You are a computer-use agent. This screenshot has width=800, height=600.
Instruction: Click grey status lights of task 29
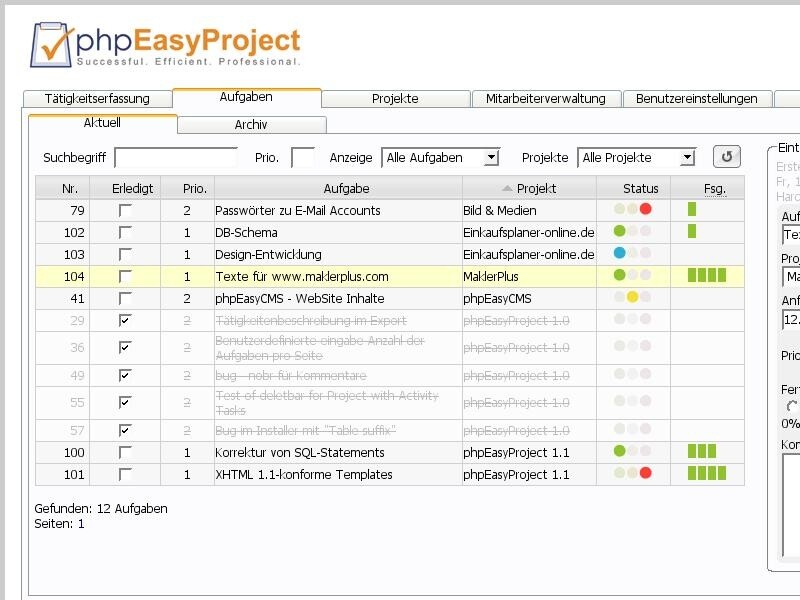pyautogui.click(x=633, y=319)
